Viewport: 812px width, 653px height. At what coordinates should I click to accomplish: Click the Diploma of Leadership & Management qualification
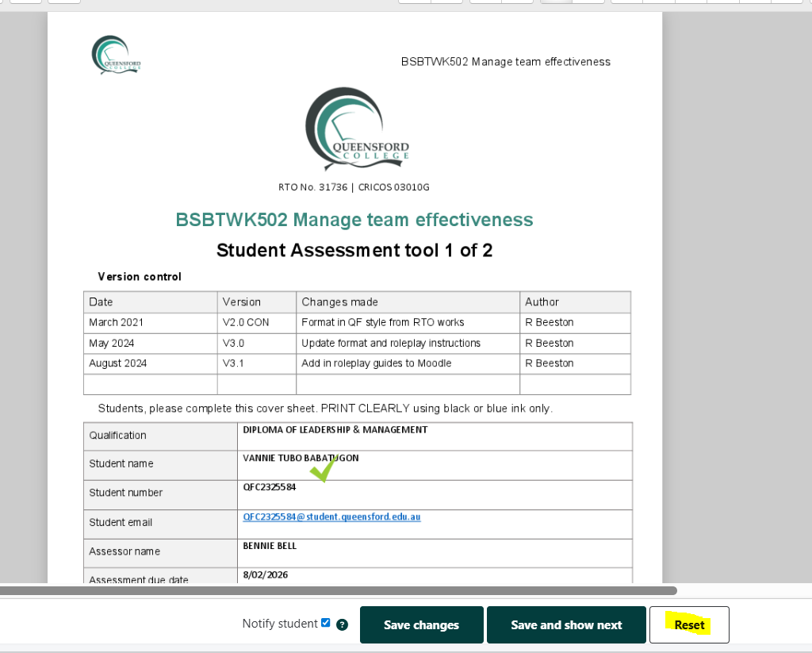click(335, 430)
